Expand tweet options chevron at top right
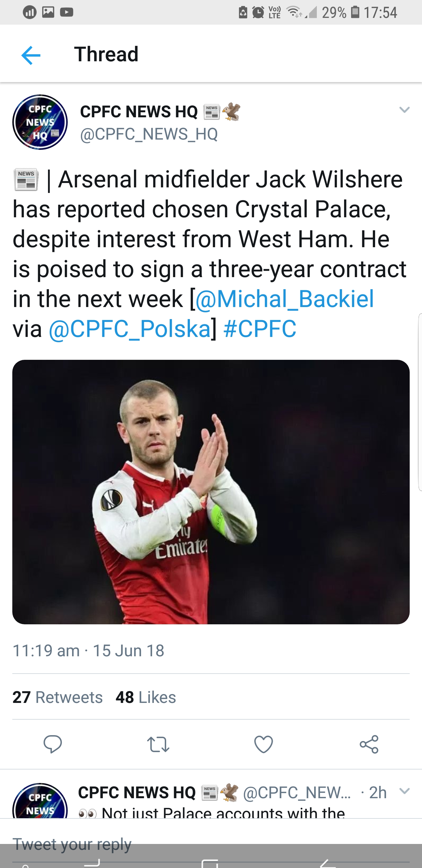Viewport: 422px width, 868px height. coord(404,110)
